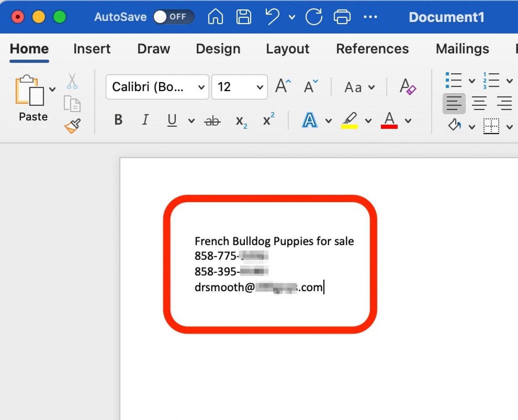The width and height of the screenshot is (518, 420).
Task: Click the Clear Formatting eraser icon
Action: pos(407,87)
